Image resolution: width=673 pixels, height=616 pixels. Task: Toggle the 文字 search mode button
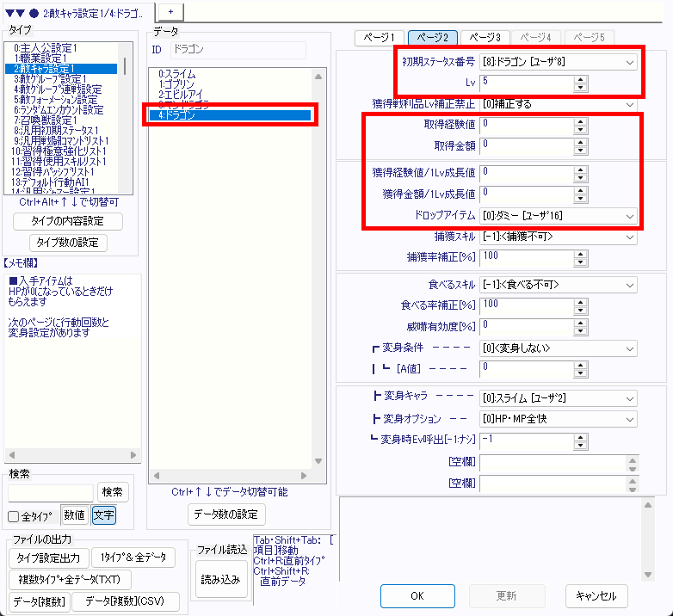click(x=103, y=515)
